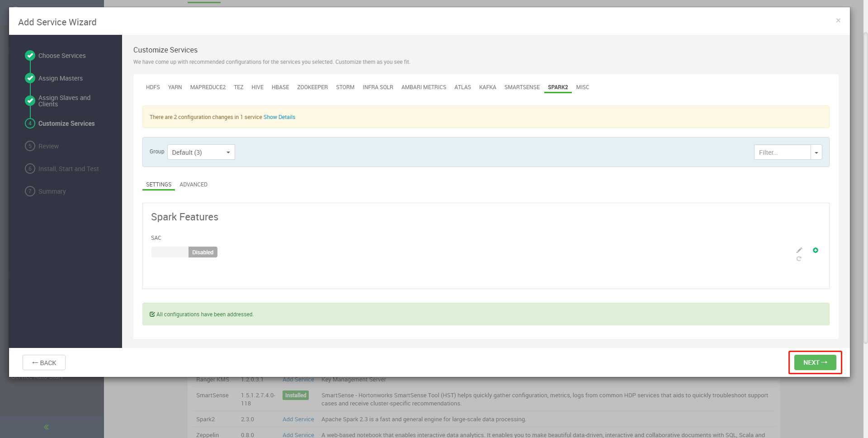Click the Show Details link
Viewport: 868px width, 438px height.
point(279,117)
